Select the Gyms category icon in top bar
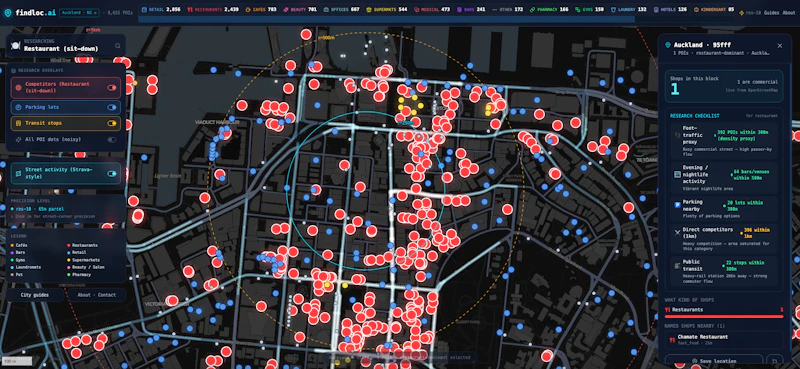 (577, 9)
